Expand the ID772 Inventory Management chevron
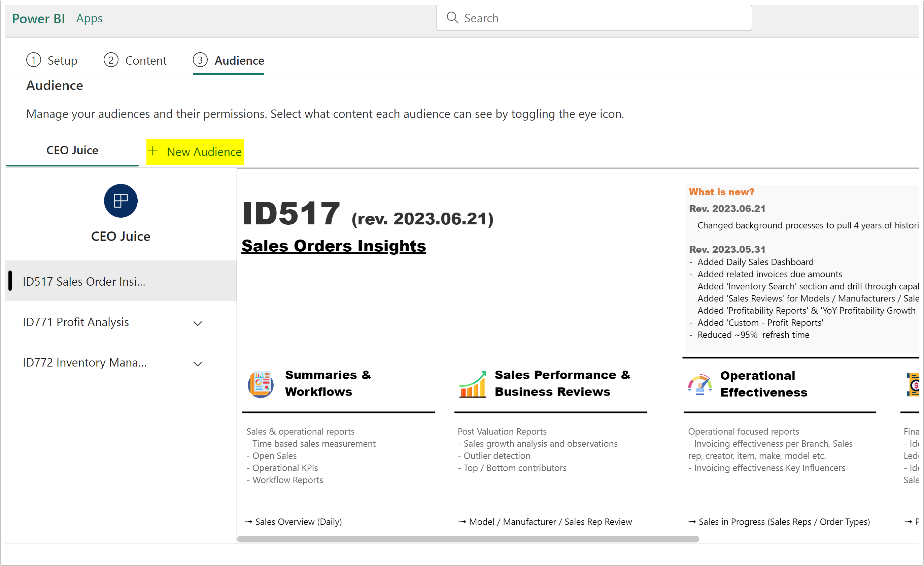 click(198, 364)
